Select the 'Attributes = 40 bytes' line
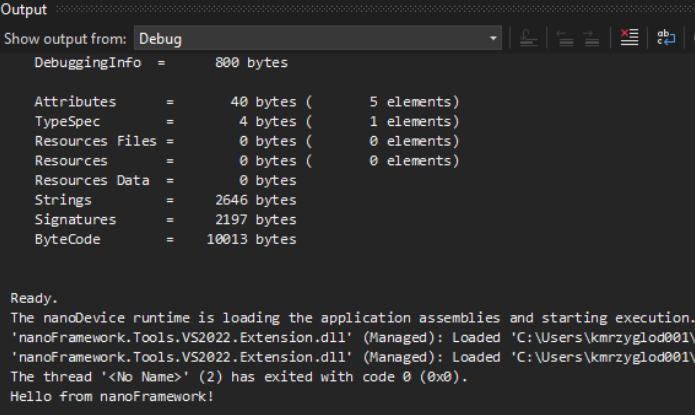Viewport: 695px width, 415px height. click(x=247, y=102)
